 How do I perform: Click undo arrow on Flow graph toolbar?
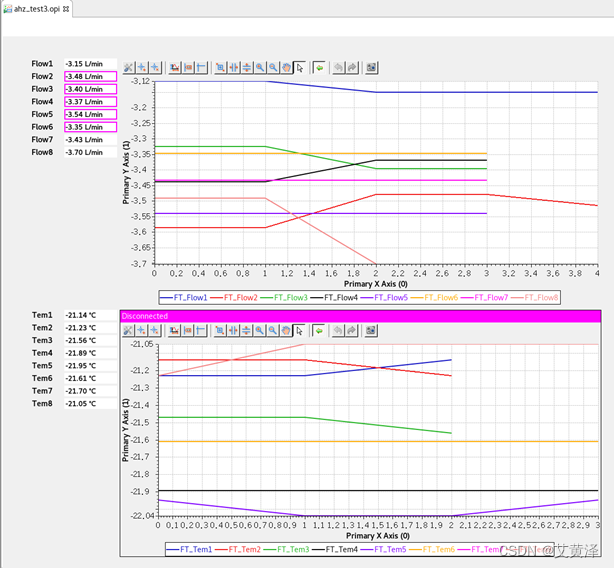coord(338,68)
